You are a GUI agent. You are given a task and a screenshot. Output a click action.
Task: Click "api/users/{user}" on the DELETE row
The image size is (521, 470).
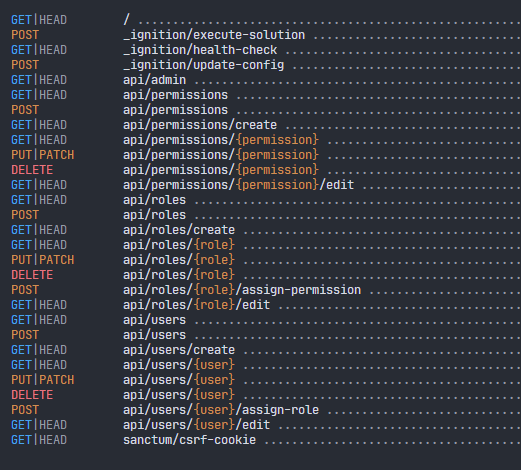click(x=179, y=395)
